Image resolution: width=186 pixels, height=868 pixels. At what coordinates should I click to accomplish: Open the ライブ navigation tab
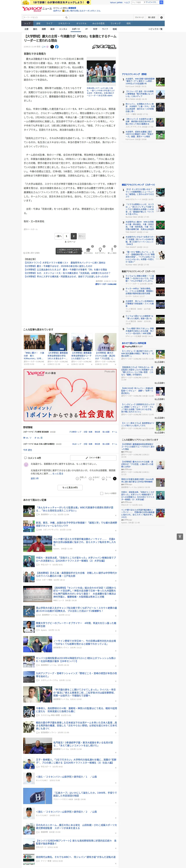49,24
